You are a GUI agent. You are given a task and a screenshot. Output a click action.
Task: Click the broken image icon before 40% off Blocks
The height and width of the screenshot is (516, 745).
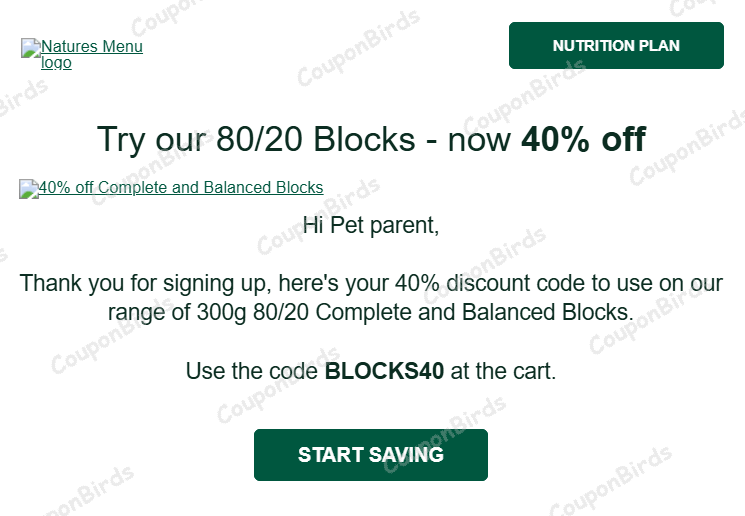point(28,188)
